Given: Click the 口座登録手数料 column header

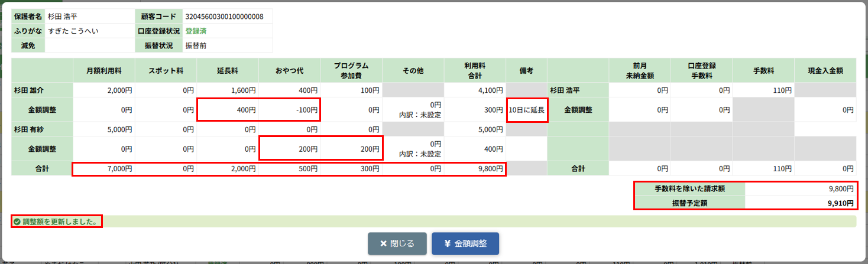Looking at the screenshot, I should click(x=701, y=70).
